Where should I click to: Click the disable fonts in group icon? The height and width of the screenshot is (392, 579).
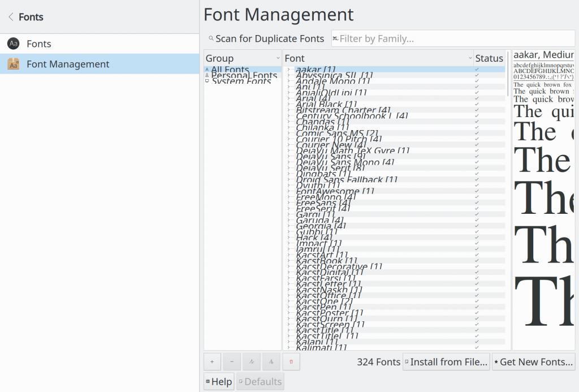271,361
